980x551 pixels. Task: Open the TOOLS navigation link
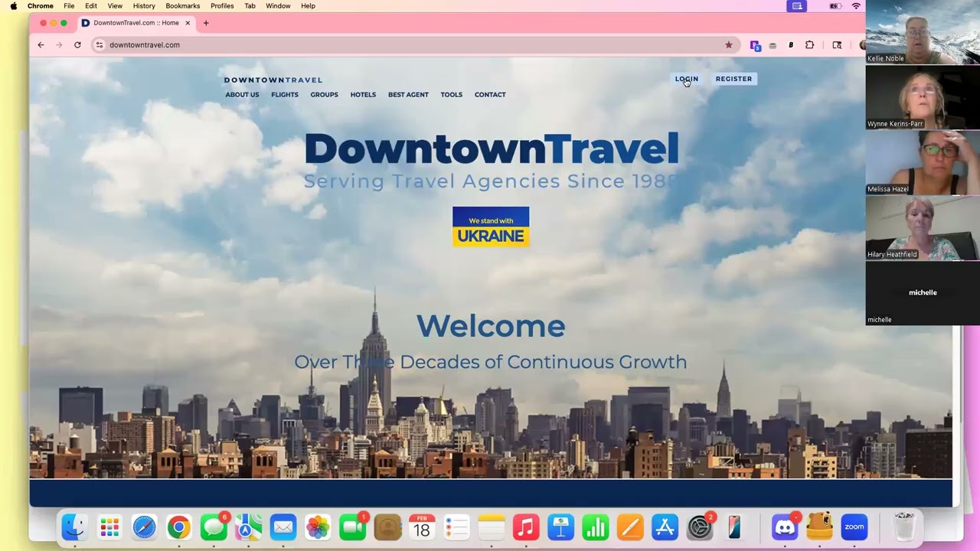pyautogui.click(x=451, y=95)
